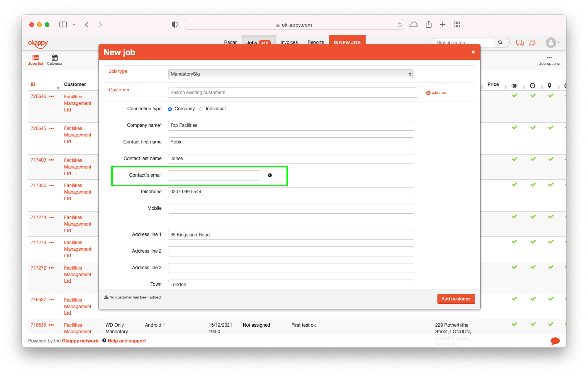Click the eye column header icon
Viewport: 588px width, 376px height.
(514, 86)
